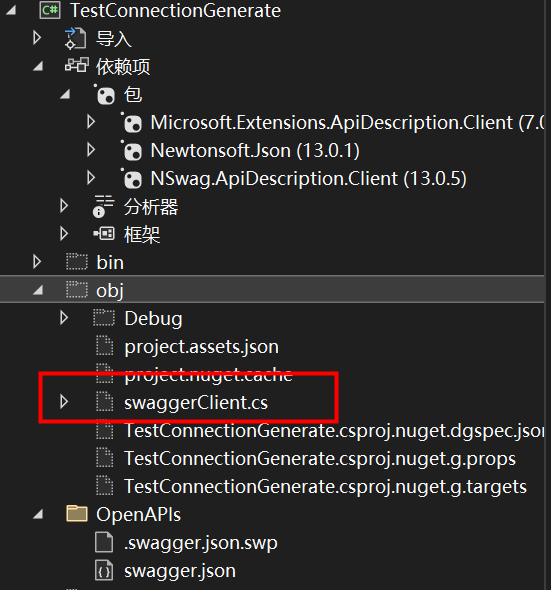The width and height of the screenshot is (551, 590).
Task: Click the JSON file icon for swagger.json
Action: click(104, 570)
